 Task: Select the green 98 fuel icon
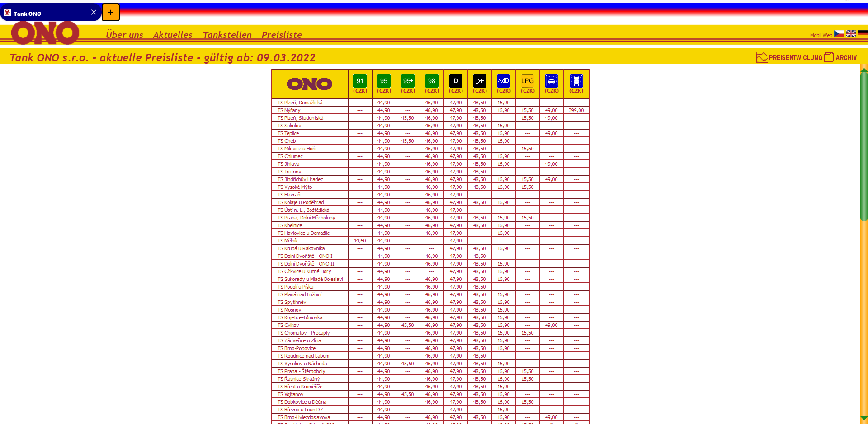[432, 81]
